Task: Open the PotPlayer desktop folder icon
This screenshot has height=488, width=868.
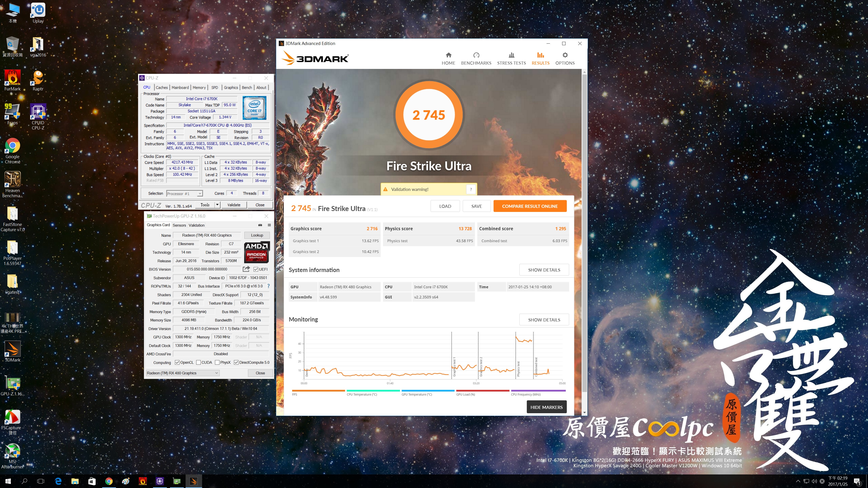Action: [x=12, y=253]
